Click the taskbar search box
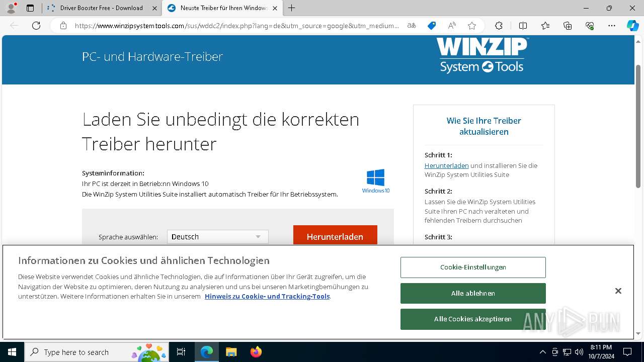644x362 pixels. tap(97, 352)
